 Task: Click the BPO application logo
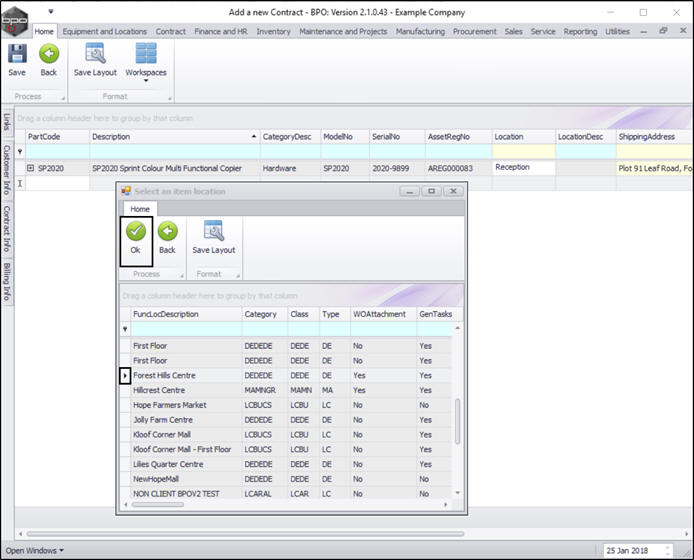[x=15, y=20]
